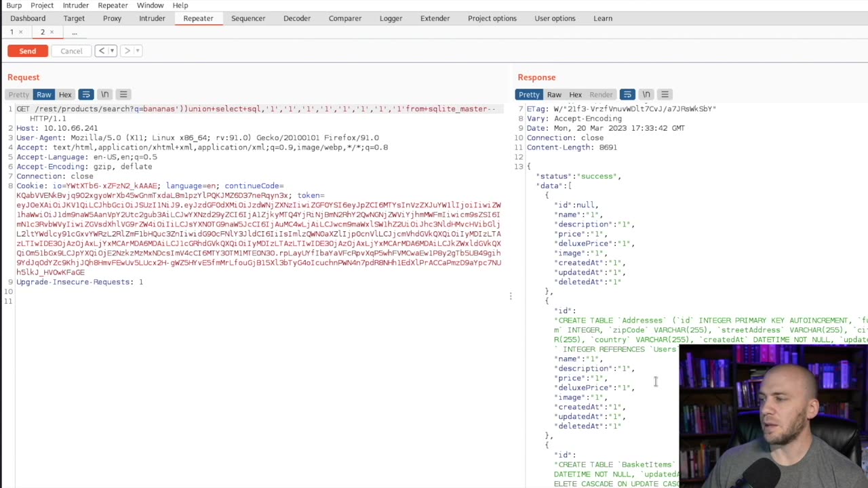Toggle non-printable characters in Response panel
Image resolution: width=868 pixels, height=488 pixels.
(646, 94)
